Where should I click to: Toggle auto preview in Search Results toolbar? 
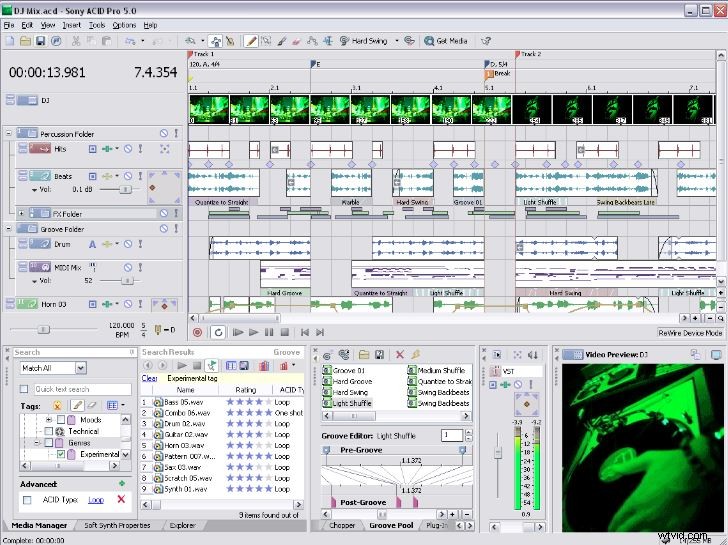tap(212, 366)
